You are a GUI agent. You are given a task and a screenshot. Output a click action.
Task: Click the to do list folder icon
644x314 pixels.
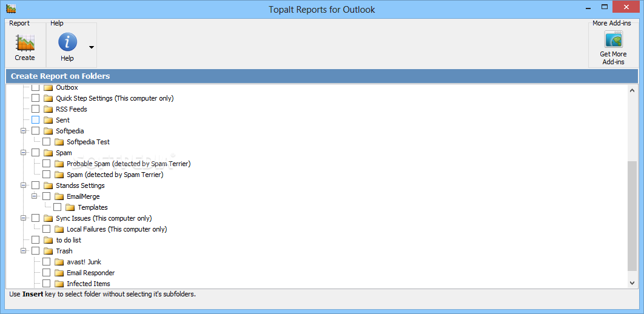click(49, 240)
